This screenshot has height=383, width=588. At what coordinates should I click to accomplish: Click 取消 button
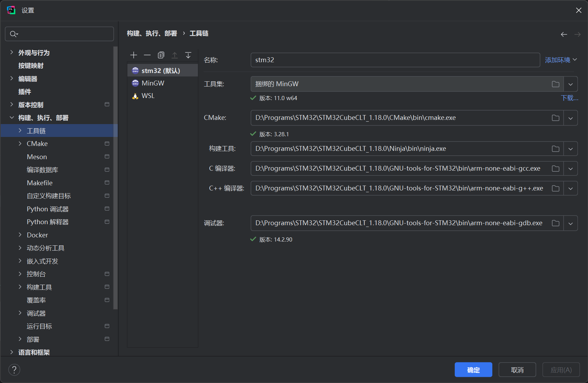(517, 370)
